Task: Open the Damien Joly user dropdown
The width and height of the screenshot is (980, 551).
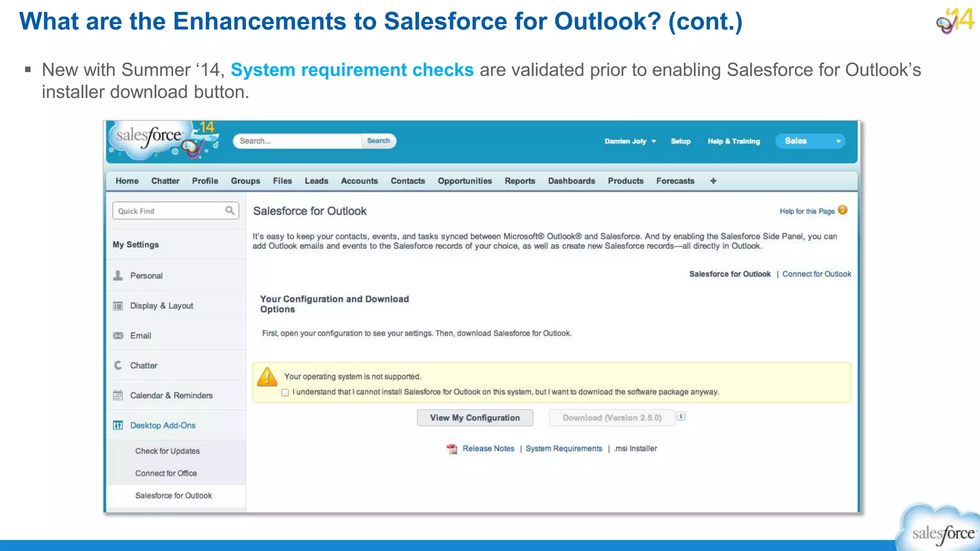Action: [630, 141]
